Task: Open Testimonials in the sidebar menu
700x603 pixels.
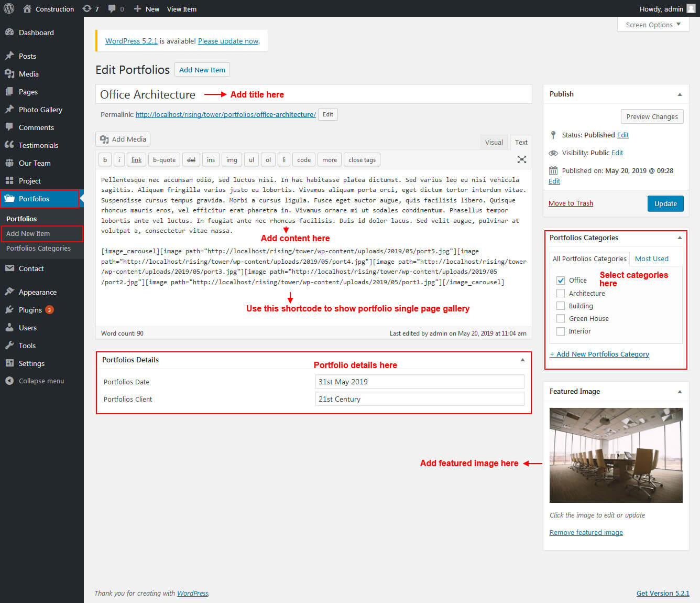Action: pos(38,145)
